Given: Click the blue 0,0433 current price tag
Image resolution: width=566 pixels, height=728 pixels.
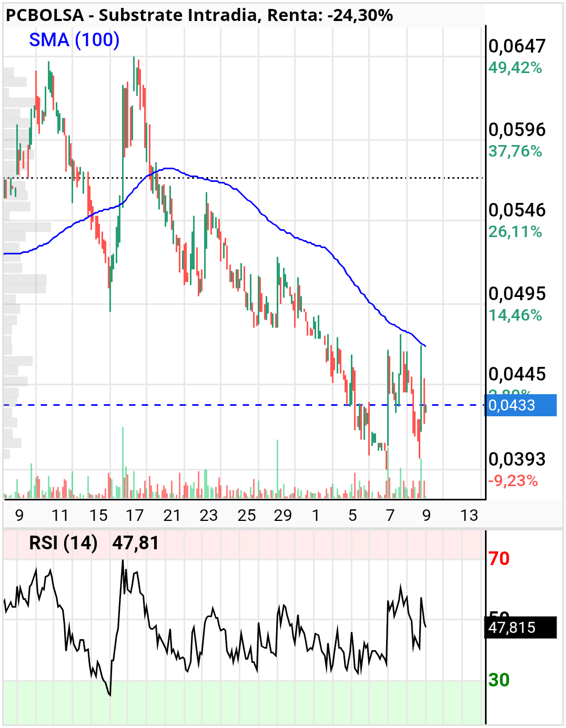Looking at the screenshot, I should tap(520, 405).
